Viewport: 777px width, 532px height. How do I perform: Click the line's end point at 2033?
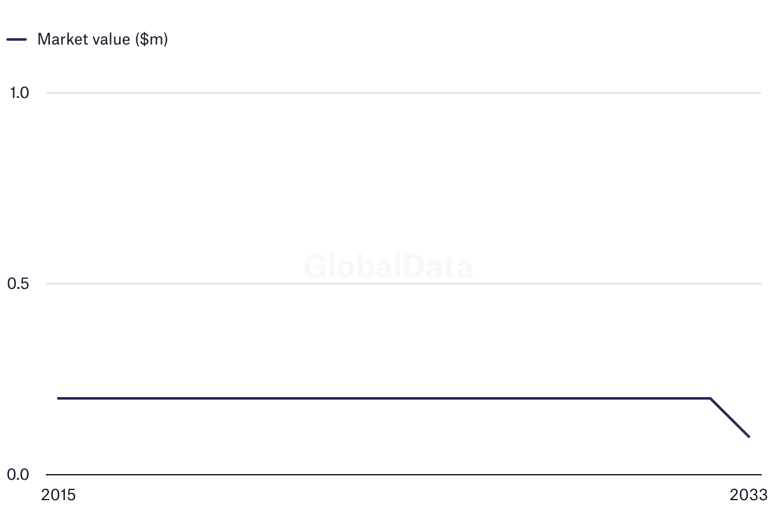pos(749,437)
